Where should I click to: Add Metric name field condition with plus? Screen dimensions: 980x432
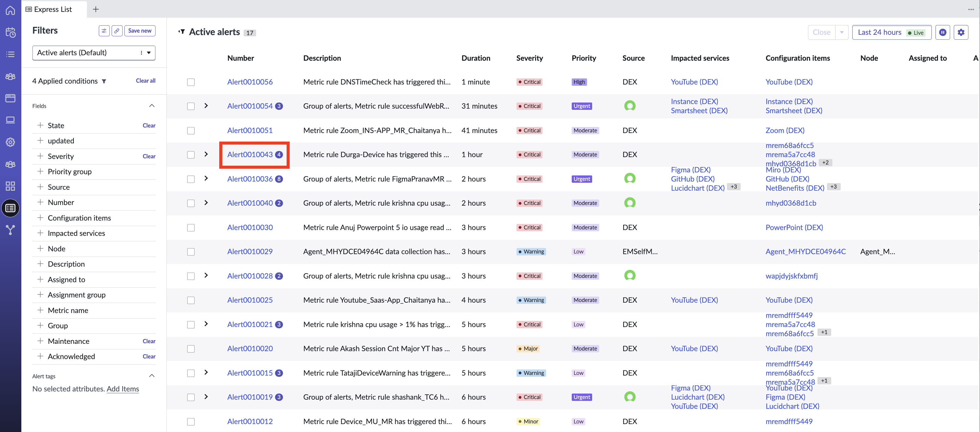(40, 310)
